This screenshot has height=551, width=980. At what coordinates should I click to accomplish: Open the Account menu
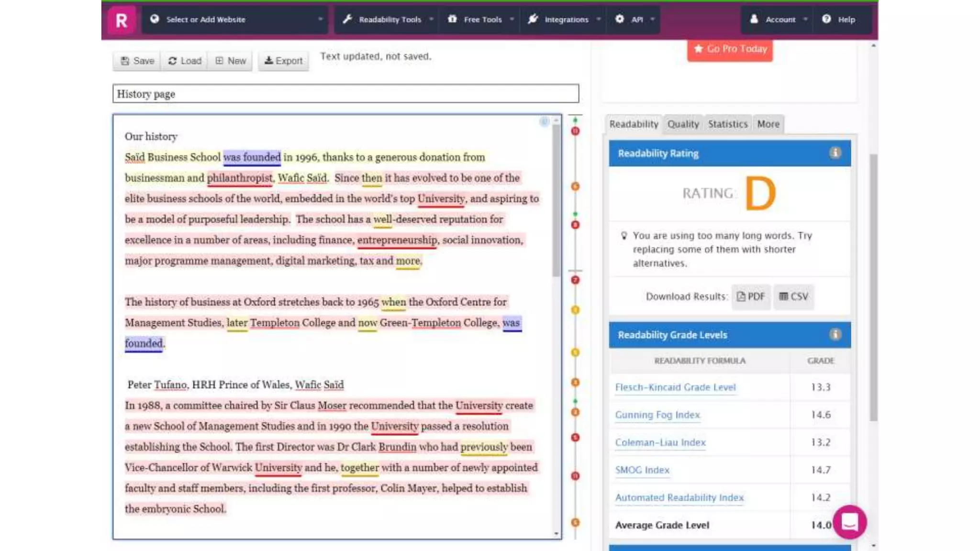coord(779,20)
